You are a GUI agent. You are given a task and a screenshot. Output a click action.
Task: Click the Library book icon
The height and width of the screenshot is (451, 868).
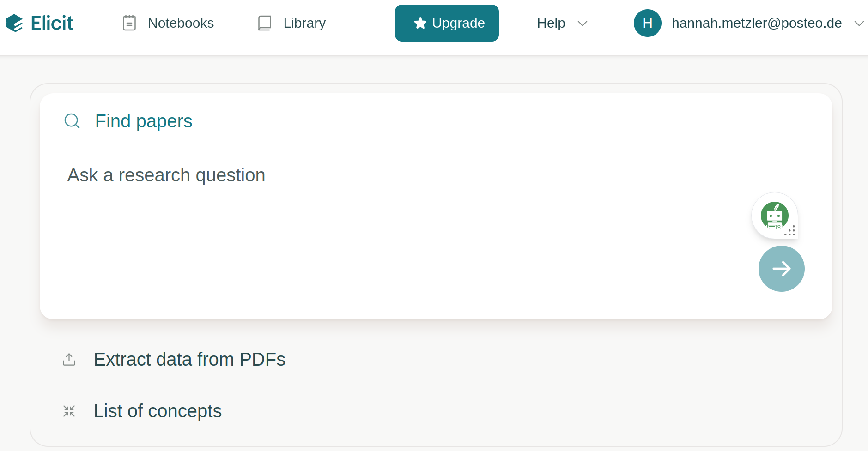click(265, 23)
